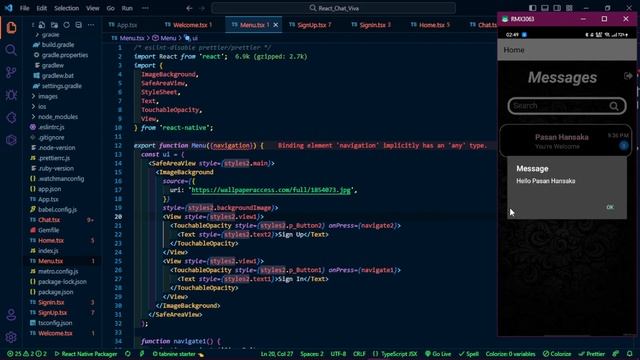Expand the images folder
Screen dimensions: 640x360
[x=48, y=96]
